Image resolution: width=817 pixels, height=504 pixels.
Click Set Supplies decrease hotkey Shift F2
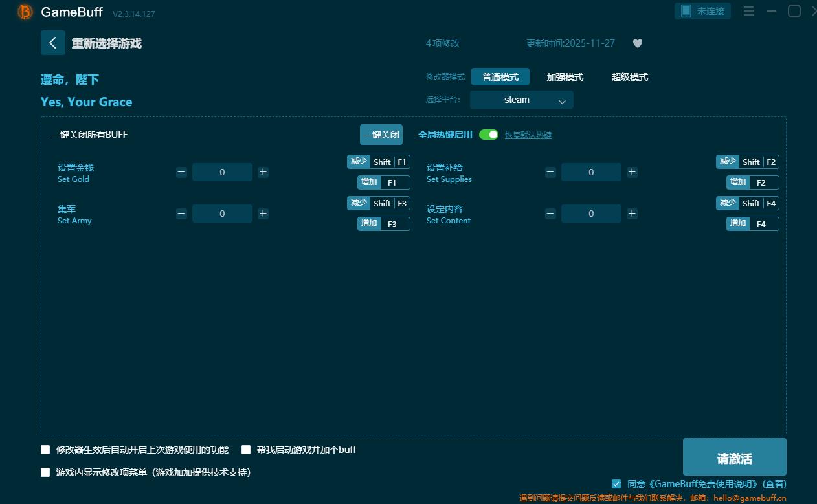click(748, 162)
